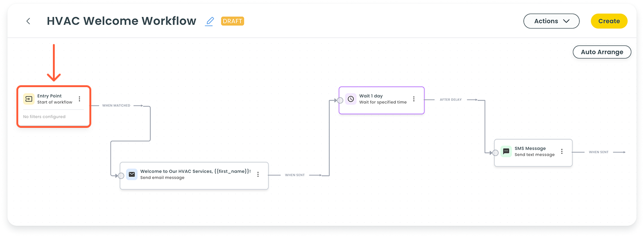Screen dimensions: 644x237
Task: Click the Wait node input connector circle
Action: [340, 100]
